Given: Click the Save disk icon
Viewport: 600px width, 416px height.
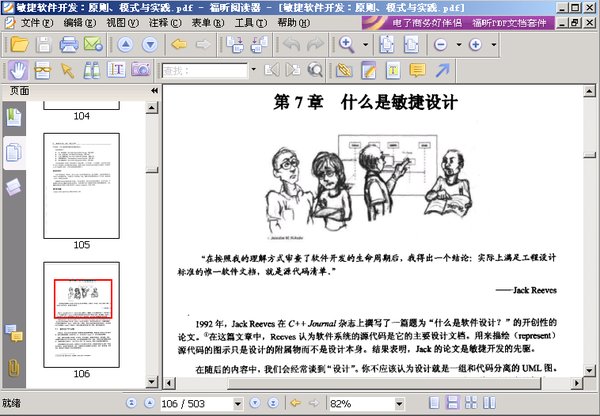Looking at the screenshot, I should click(44, 45).
